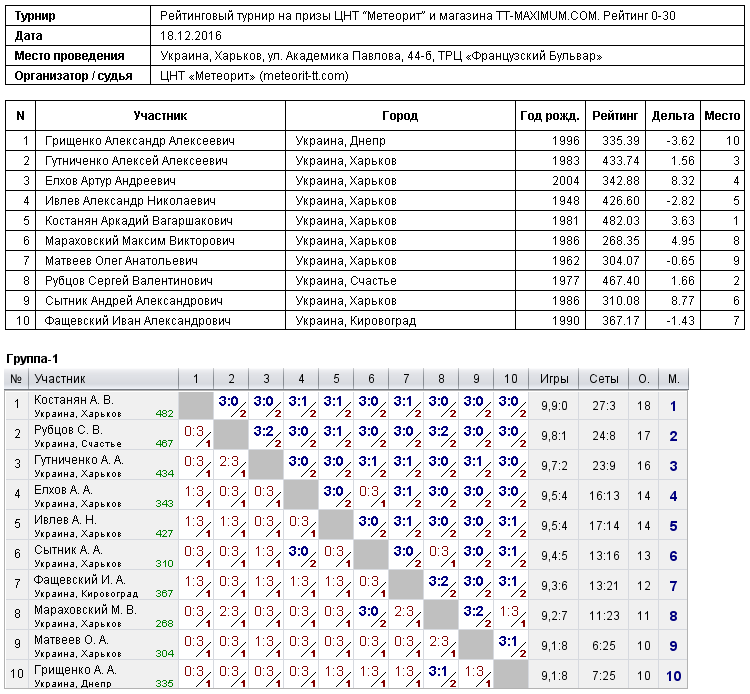Click the Игры column header in Группа-1
The height and width of the screenshot is (694, 750).
[554, 379]
